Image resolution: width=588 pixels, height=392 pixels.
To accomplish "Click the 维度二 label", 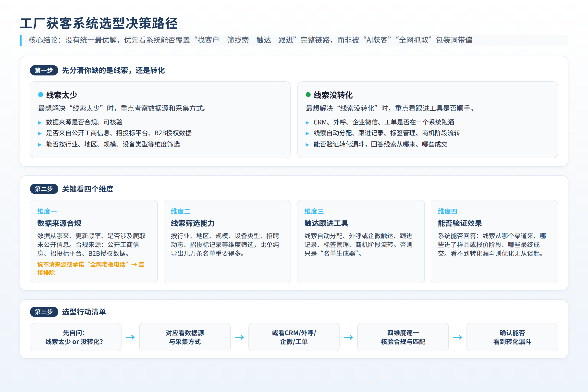I will (x=181, y=211).
